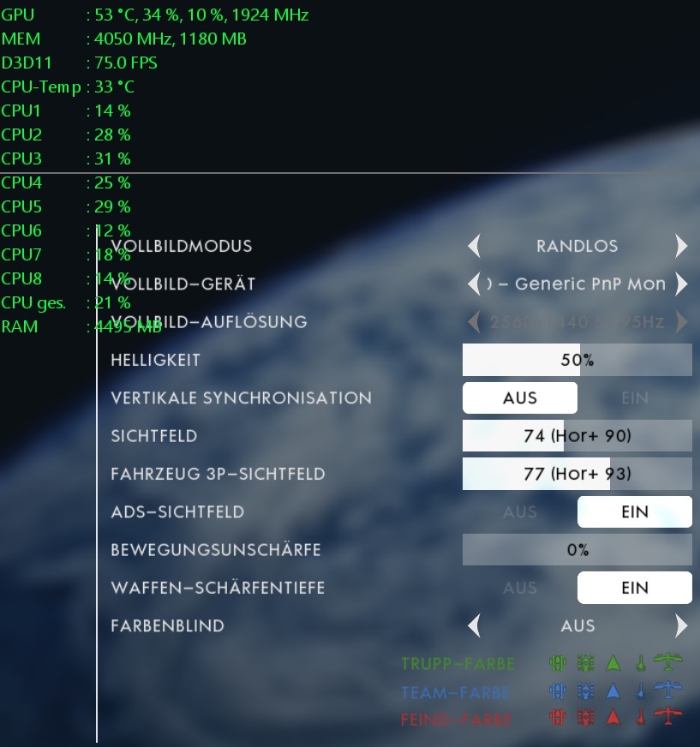Click left arrow of Vollbild-Gerät selector
The width and height of the screenshot is (700, 747).
(x=474, y=284)
